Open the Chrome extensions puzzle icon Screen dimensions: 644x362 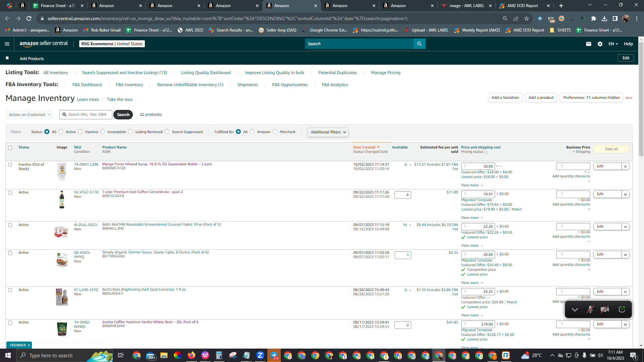click(594, 18)
